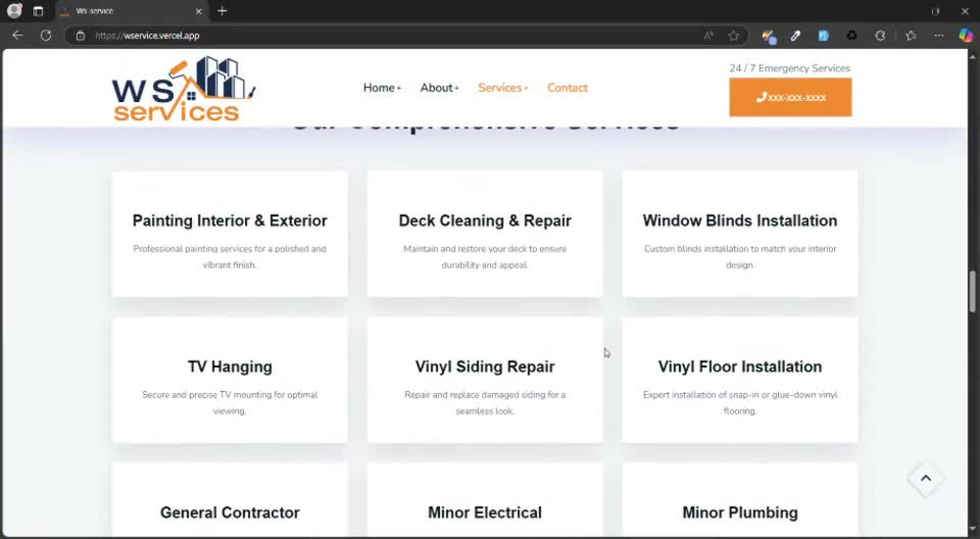980x539 pixels.
Task: Click the blue document extension icon
Action: [823, 35]
